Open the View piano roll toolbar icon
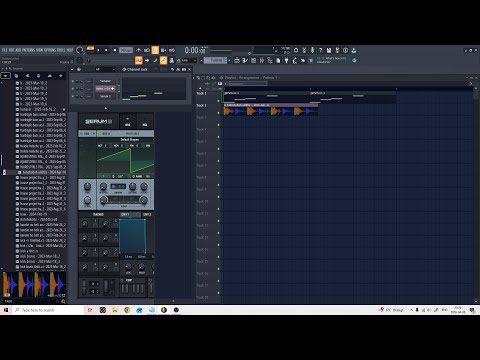The height and width of the screenshot is (360, 480). (245, 60)
